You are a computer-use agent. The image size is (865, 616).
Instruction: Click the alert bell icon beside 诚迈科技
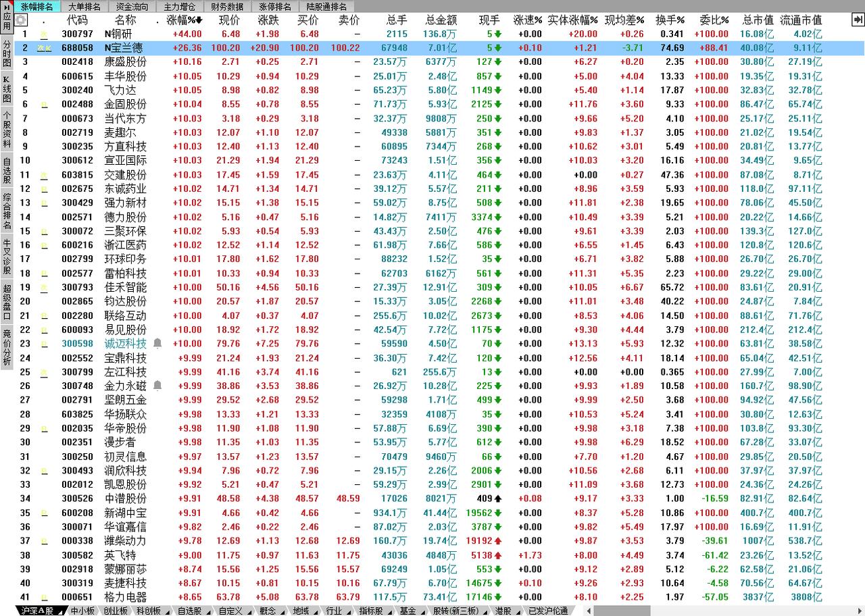tap(157, 344)
